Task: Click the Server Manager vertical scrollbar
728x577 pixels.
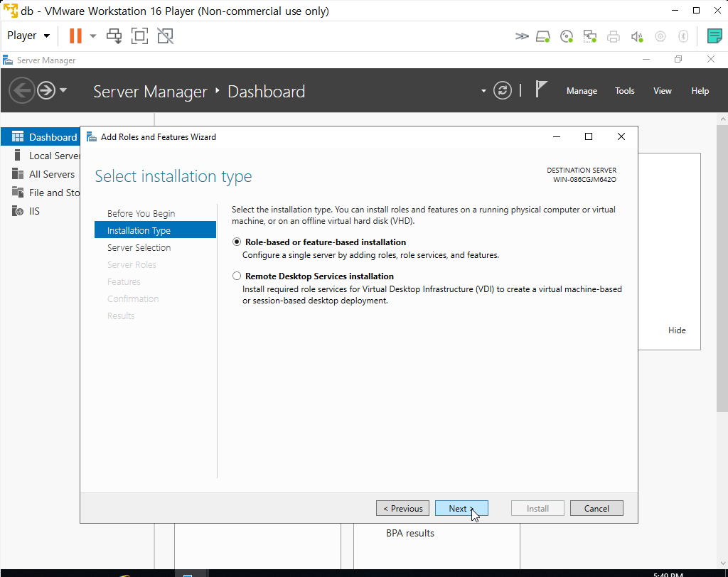Action: pos(722,269)
